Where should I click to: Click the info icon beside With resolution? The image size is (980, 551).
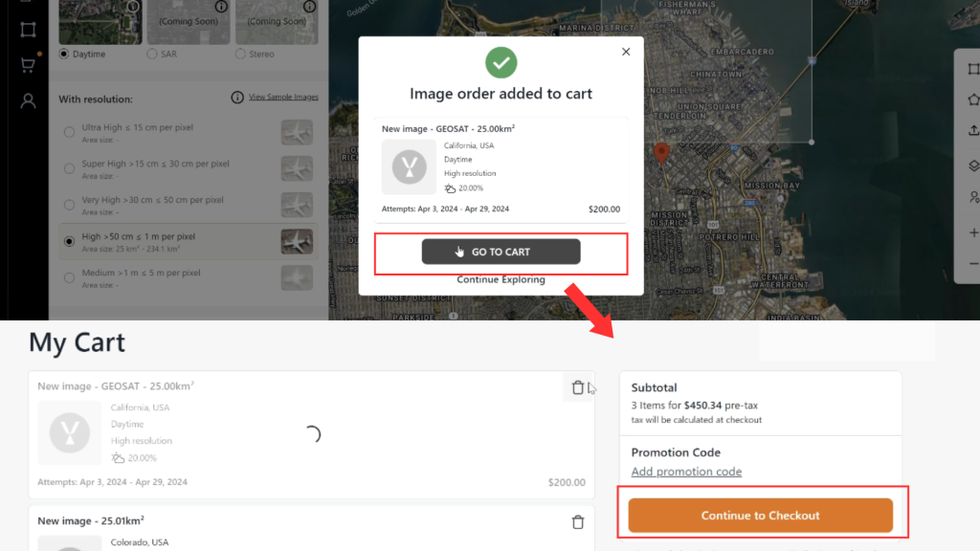tap(237, 97)
